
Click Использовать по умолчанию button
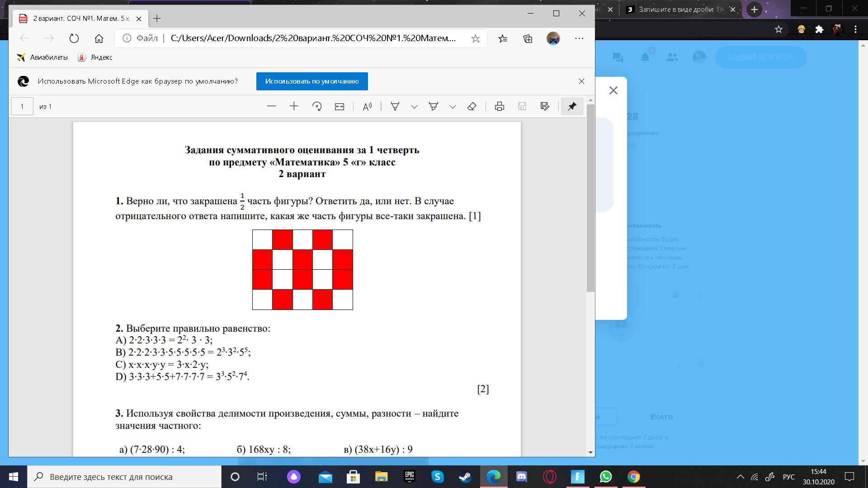[x=312, y=81]
